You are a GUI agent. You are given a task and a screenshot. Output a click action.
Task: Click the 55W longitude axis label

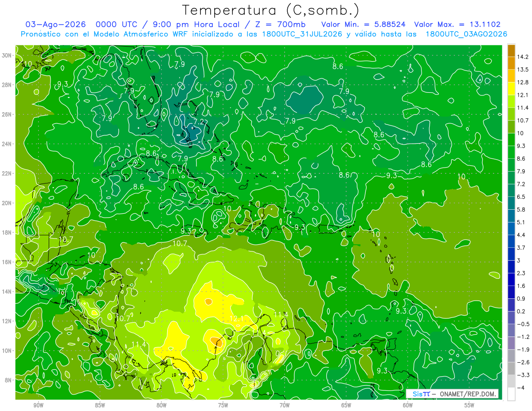click(x=469, y=405)
